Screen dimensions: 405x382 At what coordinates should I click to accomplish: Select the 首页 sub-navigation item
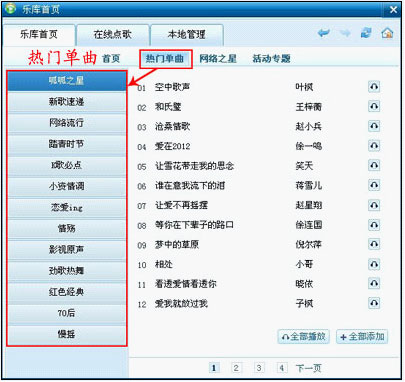point(111,59)
